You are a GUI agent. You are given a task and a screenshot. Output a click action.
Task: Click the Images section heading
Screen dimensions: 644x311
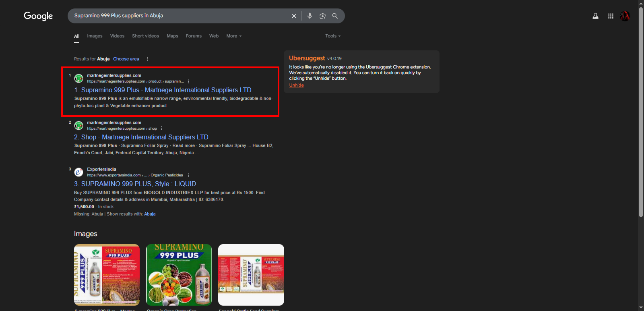click(x=85, y=234)
